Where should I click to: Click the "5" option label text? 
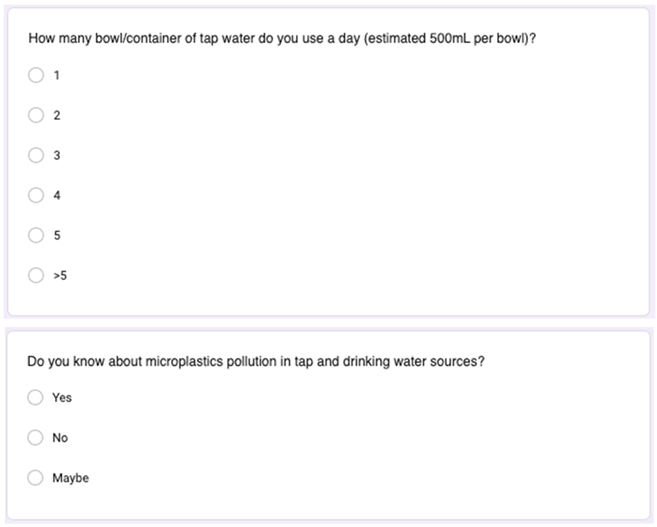[x=57, y=235]
